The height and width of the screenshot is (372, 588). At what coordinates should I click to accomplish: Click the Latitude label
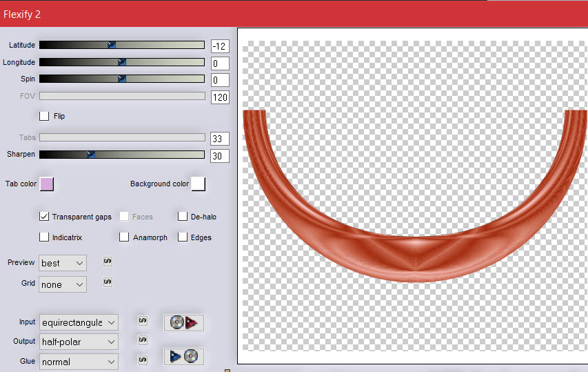pyautogui.click(x=22, y=45)
